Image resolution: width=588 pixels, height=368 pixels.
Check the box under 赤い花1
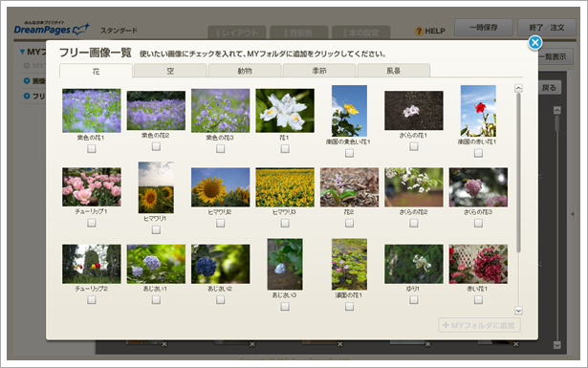tap(478, 300)
